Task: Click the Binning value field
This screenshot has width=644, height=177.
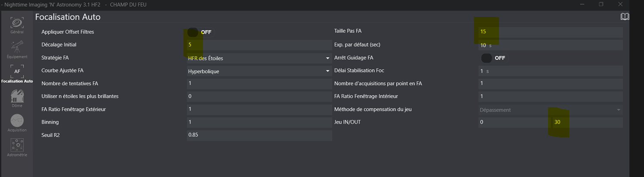Action: [259, 122]
